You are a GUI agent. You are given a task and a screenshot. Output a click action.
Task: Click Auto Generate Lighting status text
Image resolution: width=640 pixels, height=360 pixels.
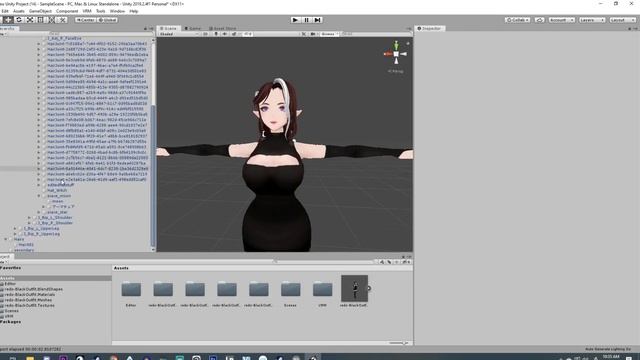pyautogui.click(x=608, y=349)
